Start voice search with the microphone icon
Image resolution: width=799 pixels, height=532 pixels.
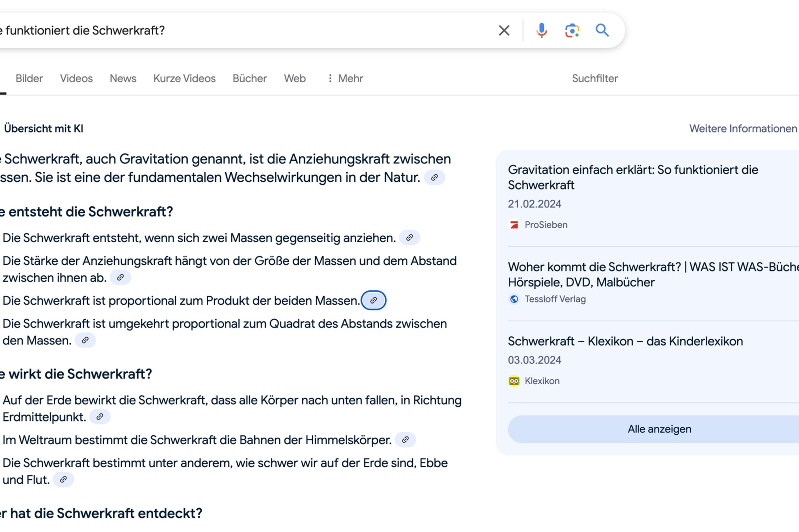click(542, 30)
